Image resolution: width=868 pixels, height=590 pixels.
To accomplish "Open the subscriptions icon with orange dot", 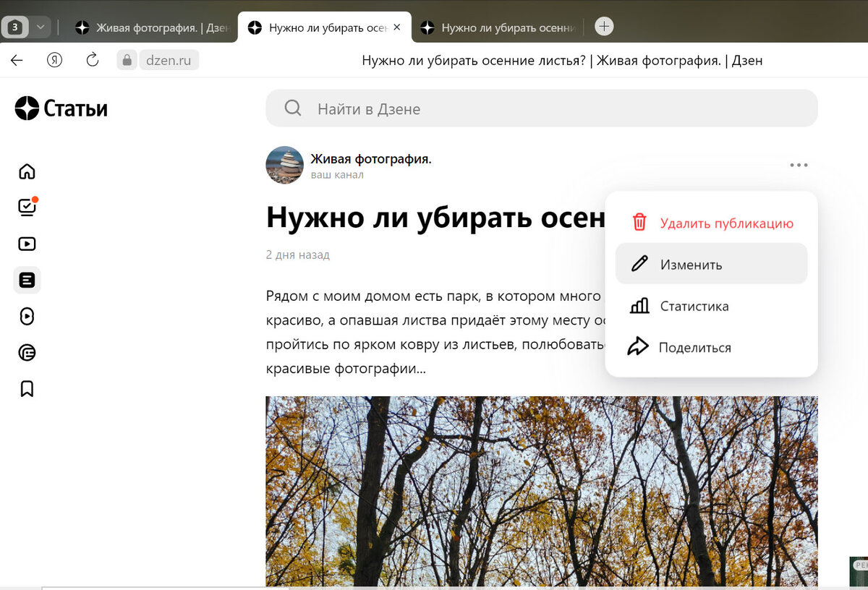I will [x=27, y=208].
